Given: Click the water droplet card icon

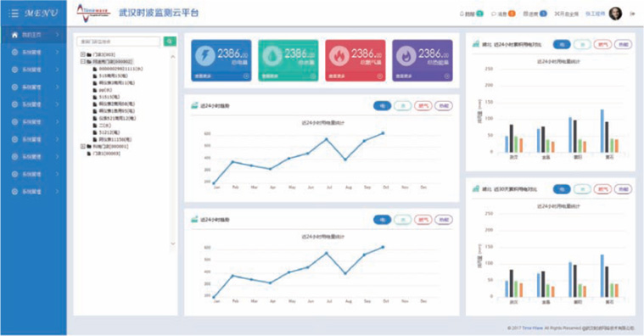Looking at the screenshot, I should coord(272,55).
